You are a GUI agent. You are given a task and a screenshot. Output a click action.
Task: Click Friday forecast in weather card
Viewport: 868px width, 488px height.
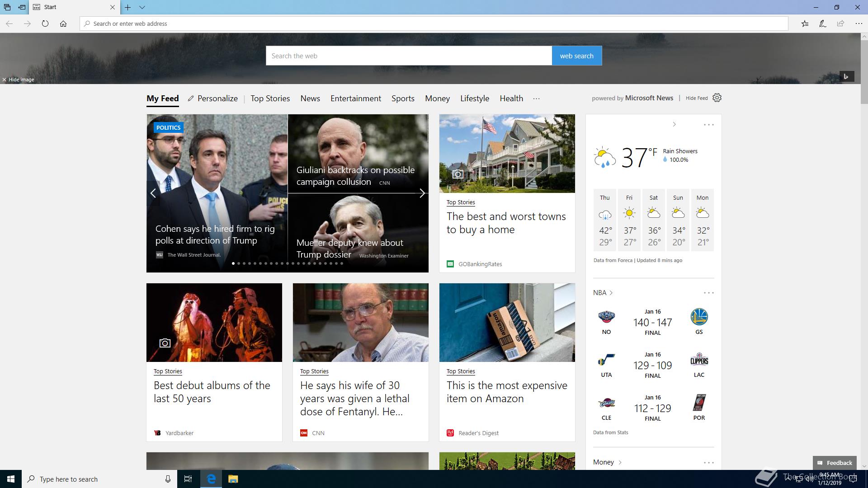tap(629, 220)
